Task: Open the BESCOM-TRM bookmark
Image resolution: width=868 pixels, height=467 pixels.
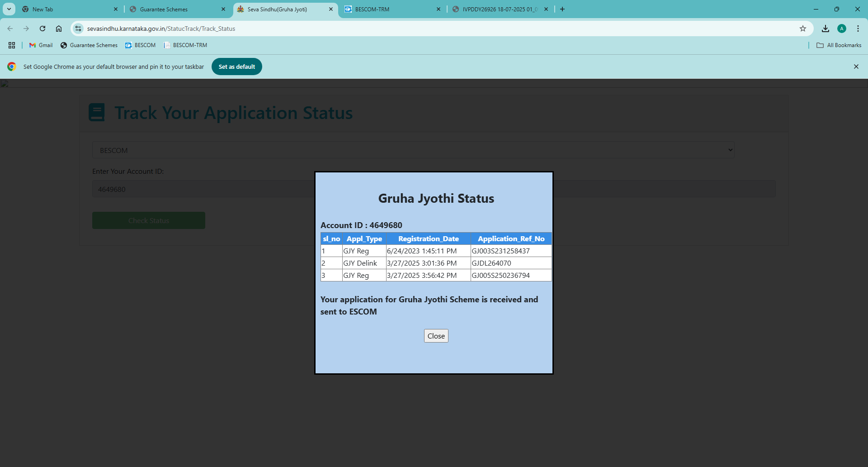Action: pos(185,45)
